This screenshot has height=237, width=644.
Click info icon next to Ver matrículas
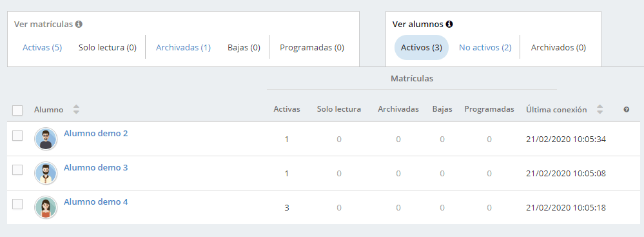point(79,25)
